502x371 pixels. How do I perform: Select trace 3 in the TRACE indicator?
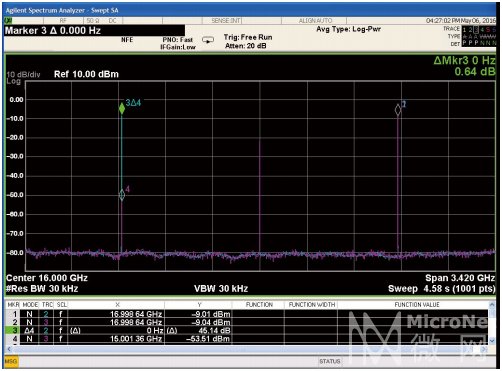[476, 30]
